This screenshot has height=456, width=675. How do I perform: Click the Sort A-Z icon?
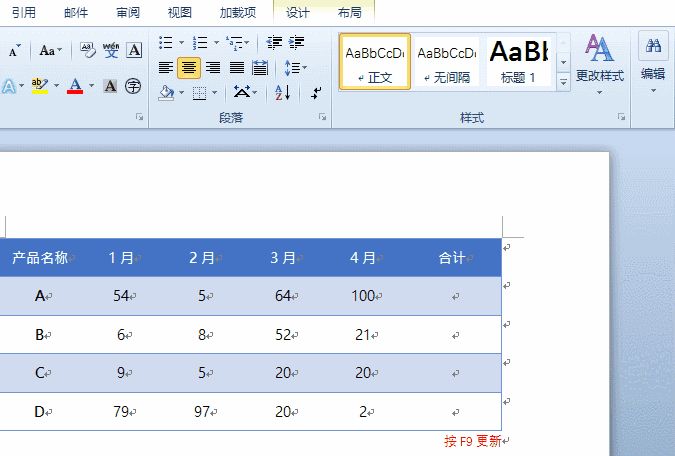(x=283, y=92)
